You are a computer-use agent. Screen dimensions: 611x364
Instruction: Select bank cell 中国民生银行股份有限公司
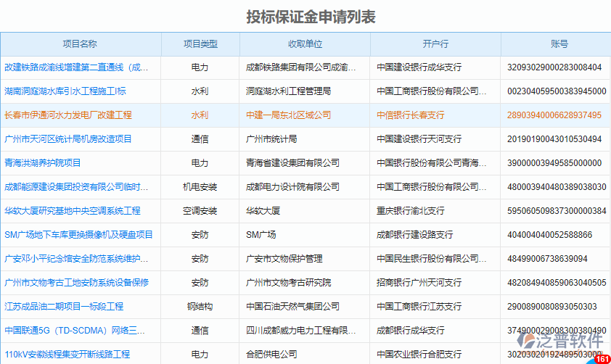[x=431, y=259]
